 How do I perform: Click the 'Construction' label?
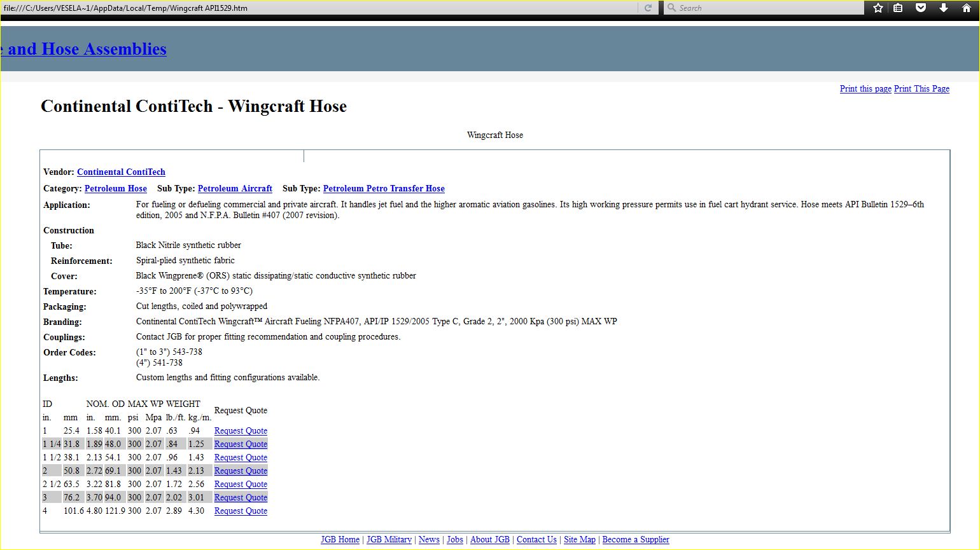click(x=69, y=231)
